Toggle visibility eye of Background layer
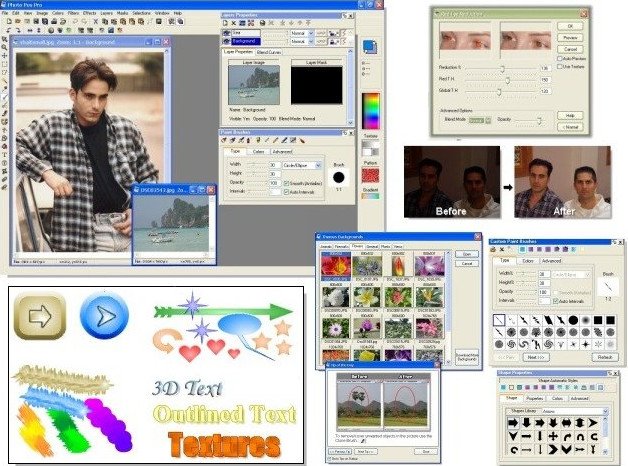 point(226,41)
